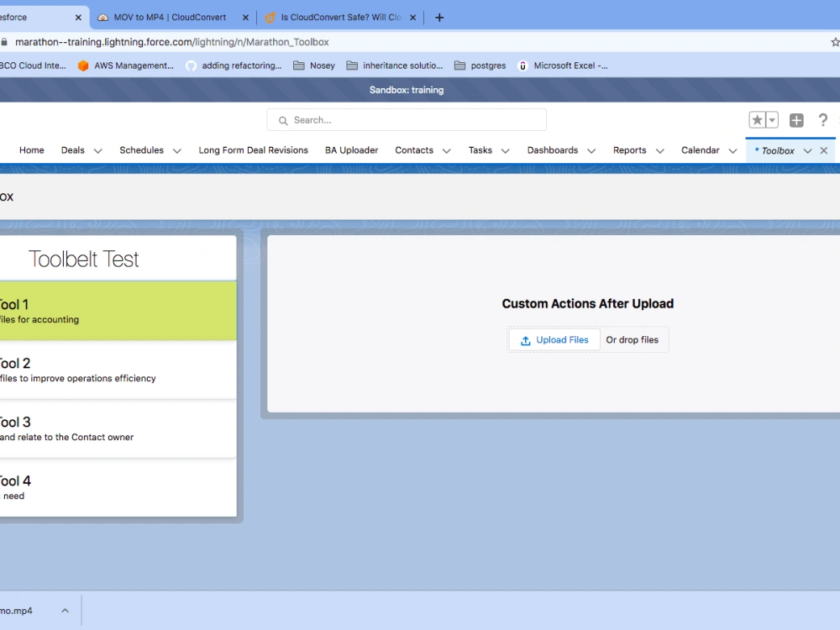The height and width of the screenshot is (630, 840).
Task: Switch to MOV to MP4 CloudConvert tab
Action: [170, 17]
